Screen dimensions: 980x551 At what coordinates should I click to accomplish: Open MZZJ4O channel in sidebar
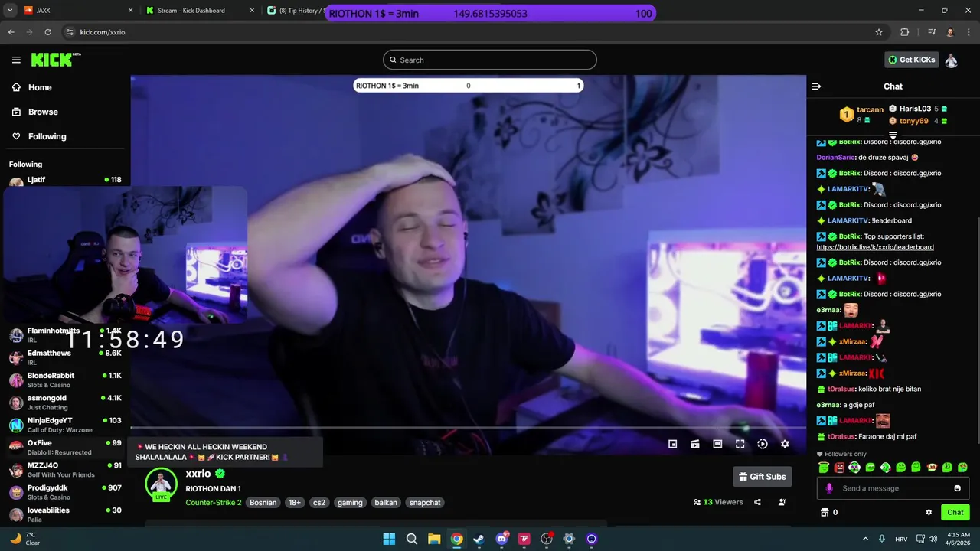65,470
